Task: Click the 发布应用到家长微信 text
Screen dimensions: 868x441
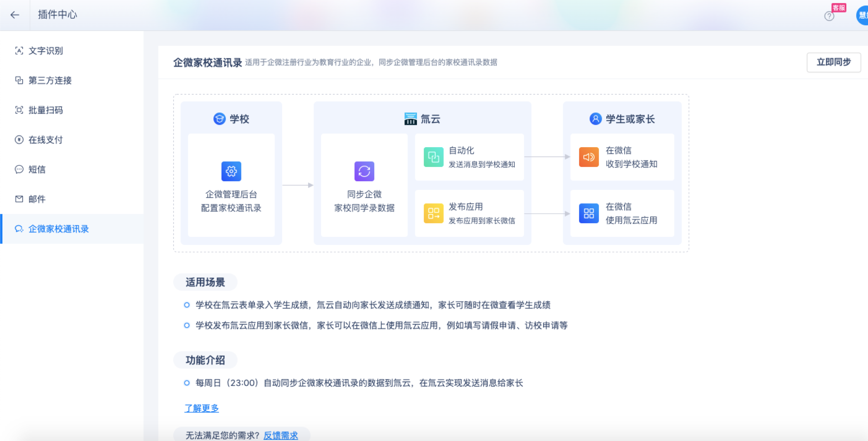Action: (x=482, y=220)
